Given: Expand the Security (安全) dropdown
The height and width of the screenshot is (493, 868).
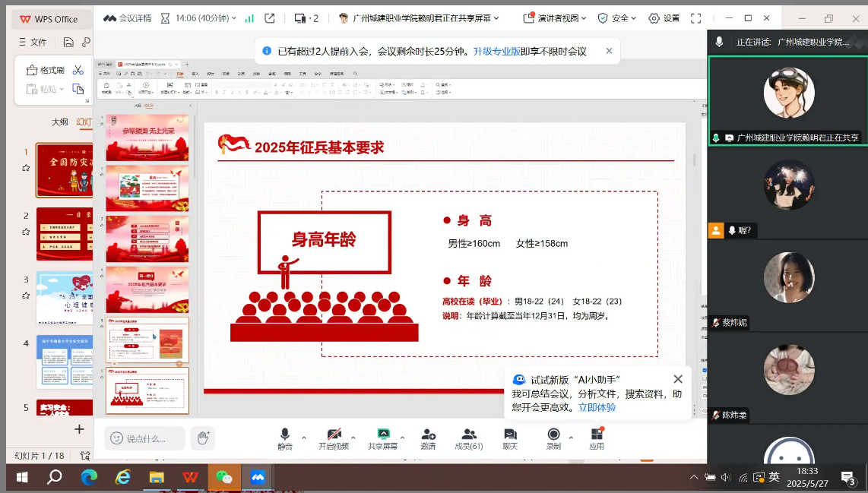Looking at the screenshot, I should 618,18.
